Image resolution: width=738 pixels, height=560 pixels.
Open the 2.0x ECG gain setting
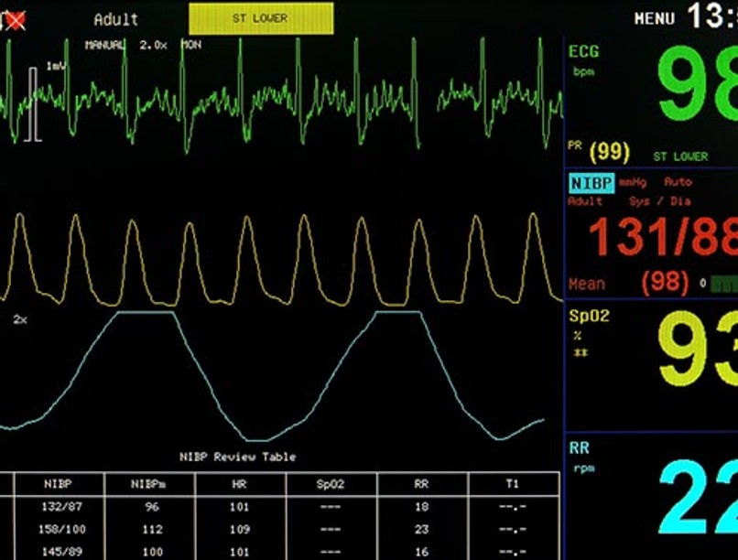point(153,44)
